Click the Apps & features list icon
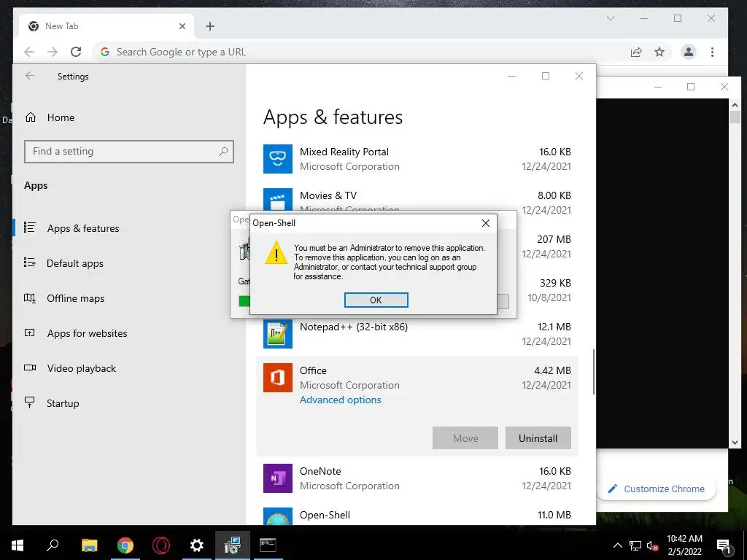747x560 pixels. click(30, 227)
